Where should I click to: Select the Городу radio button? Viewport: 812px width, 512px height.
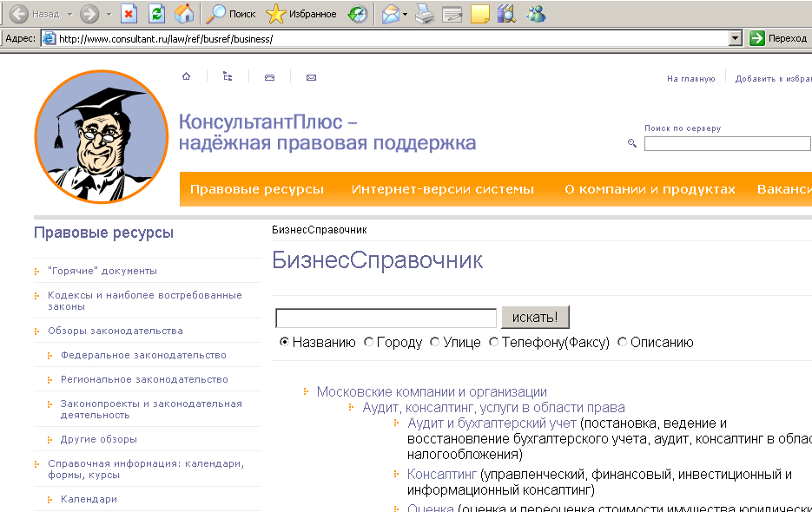[369, 342]
